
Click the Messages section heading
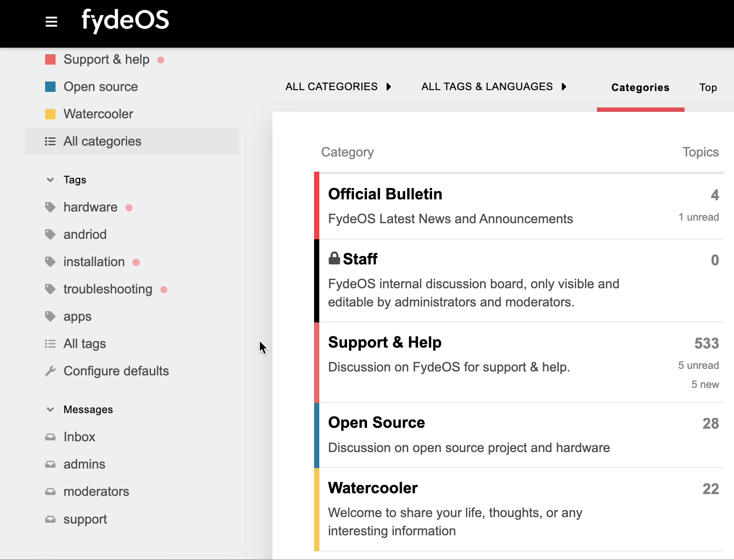[x=88, y=409]
